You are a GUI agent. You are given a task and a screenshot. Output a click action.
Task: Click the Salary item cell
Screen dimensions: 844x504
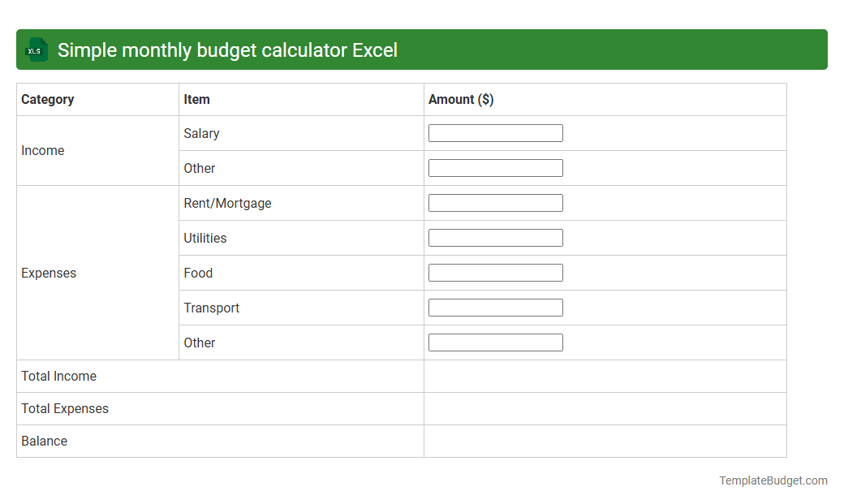[x=201, y=133]
